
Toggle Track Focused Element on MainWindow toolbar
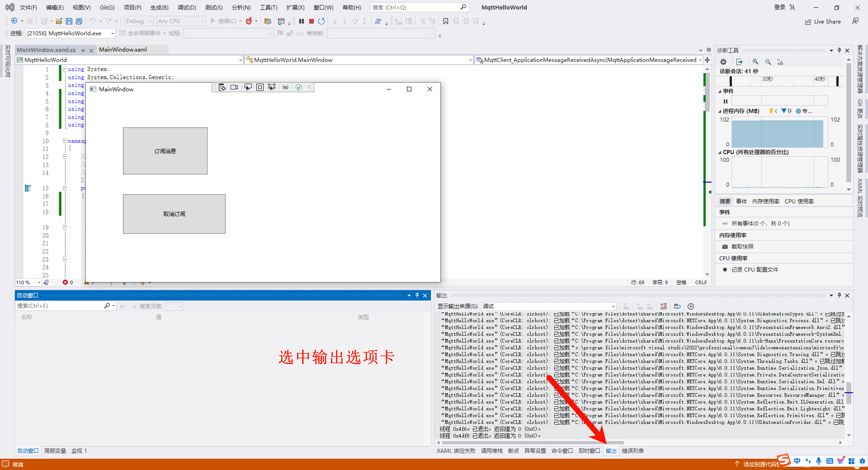(272, 87)
